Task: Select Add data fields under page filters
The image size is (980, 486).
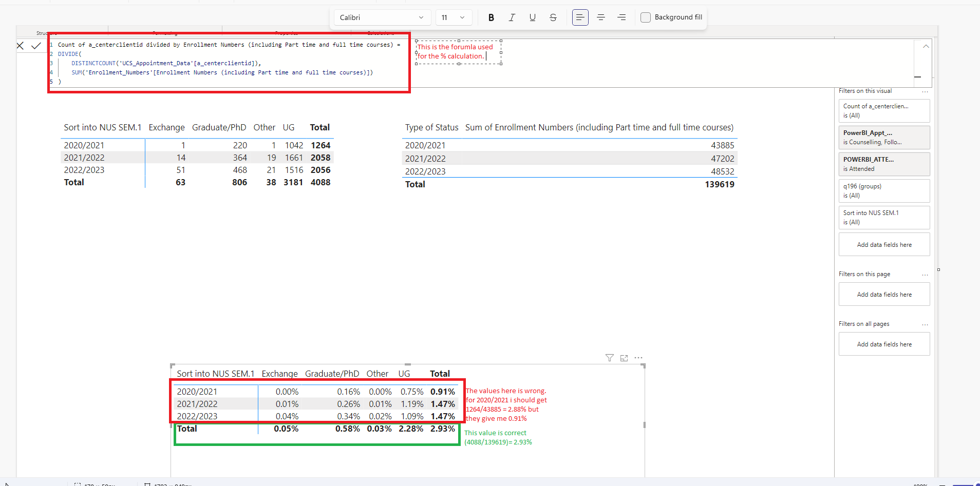Action: pyautogui.click(x=884, y=295)
